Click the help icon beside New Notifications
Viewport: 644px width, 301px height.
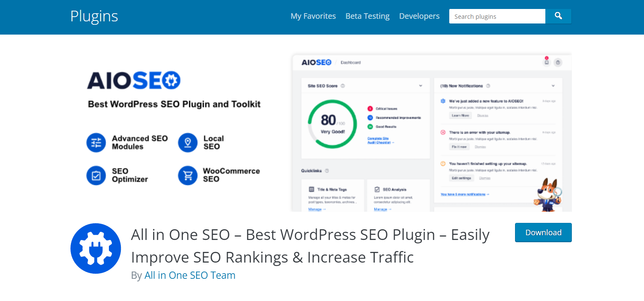[x=488, y=86]
